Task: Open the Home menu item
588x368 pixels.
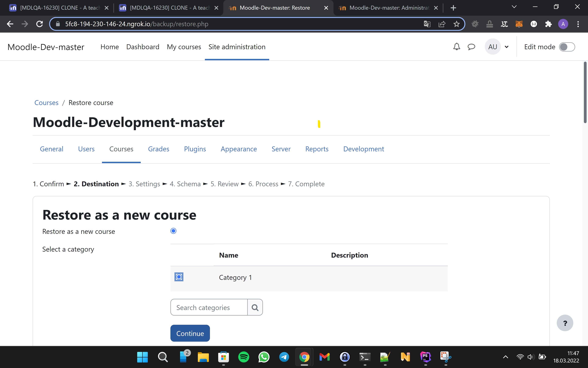Action: point(110,47)
